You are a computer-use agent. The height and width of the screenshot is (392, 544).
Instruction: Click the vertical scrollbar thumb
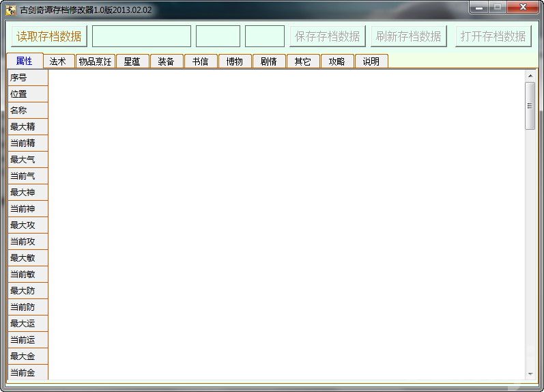(530, 106)
